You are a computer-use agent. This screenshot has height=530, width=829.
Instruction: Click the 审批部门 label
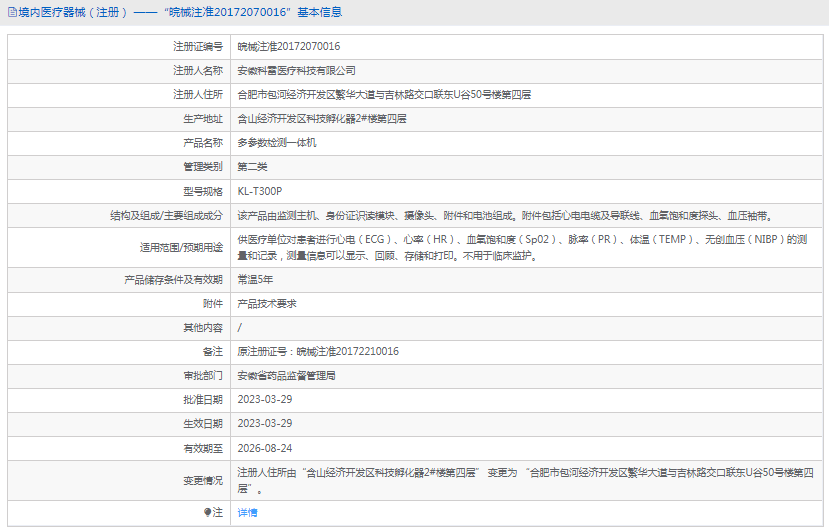click(x=203, y=376)
